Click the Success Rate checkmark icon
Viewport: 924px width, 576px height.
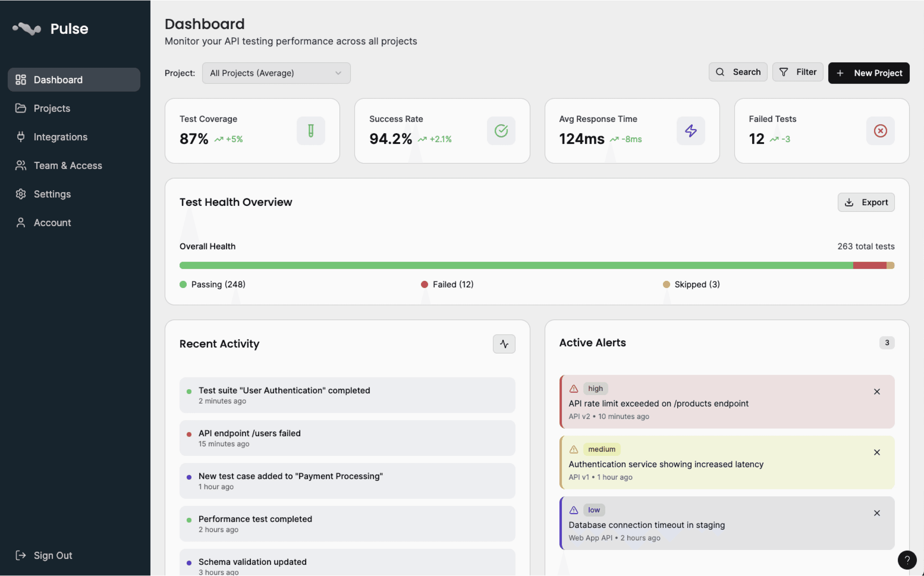point(501,131)
